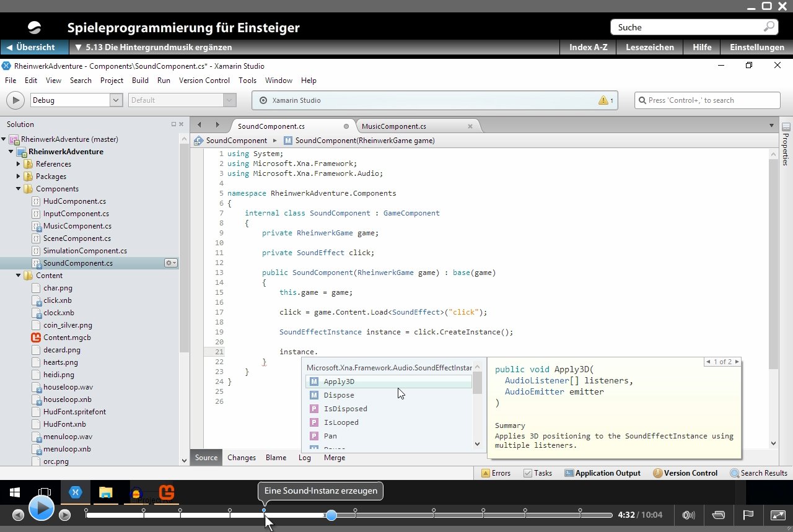This screenshot has height=532, width=793.
Task: Open the Version Control menu
Action: tap(204, 81)
